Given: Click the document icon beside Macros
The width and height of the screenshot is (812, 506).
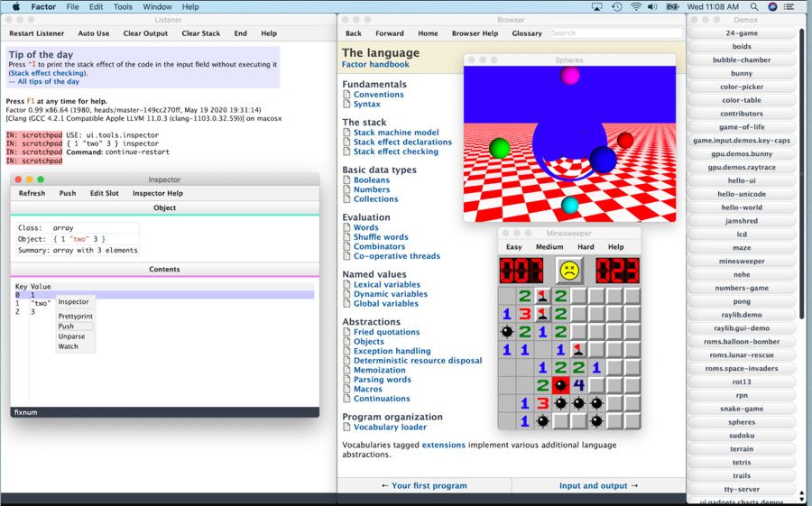Looking at the screenshot, I should point(346,389).
